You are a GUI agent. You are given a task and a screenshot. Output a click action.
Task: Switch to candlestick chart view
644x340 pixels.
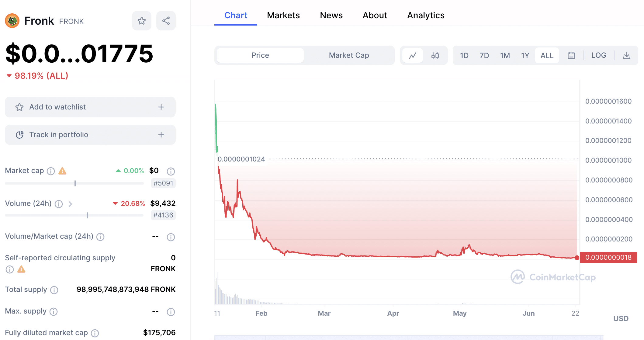(x=435, y=56)
